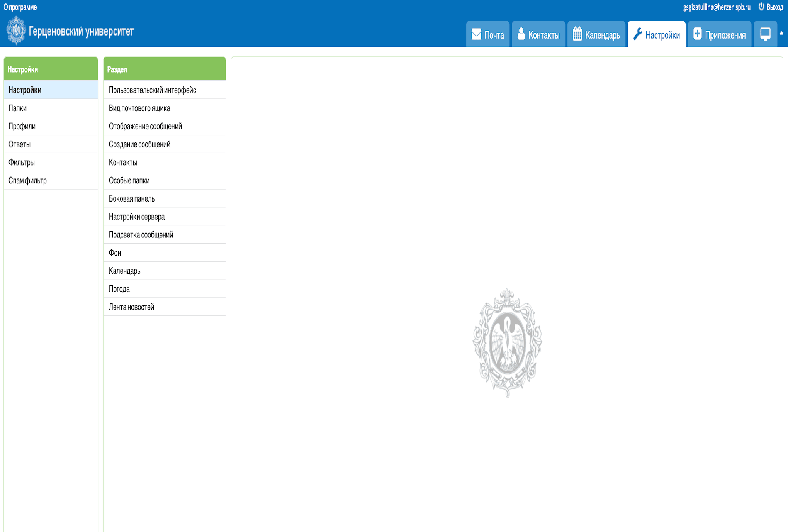Switch to the Контакты tab
This screenshot has width=788, height=532.
[x=538, y=34]
